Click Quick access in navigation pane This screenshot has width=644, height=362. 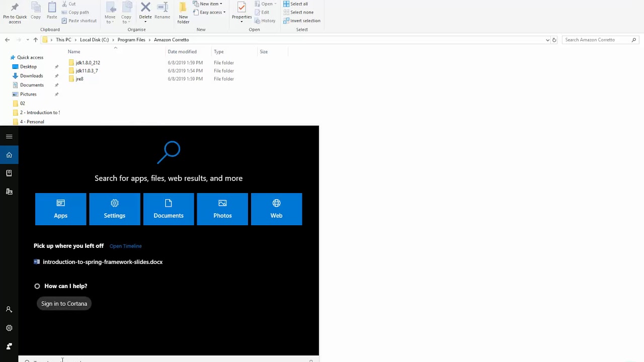(30, 57)
